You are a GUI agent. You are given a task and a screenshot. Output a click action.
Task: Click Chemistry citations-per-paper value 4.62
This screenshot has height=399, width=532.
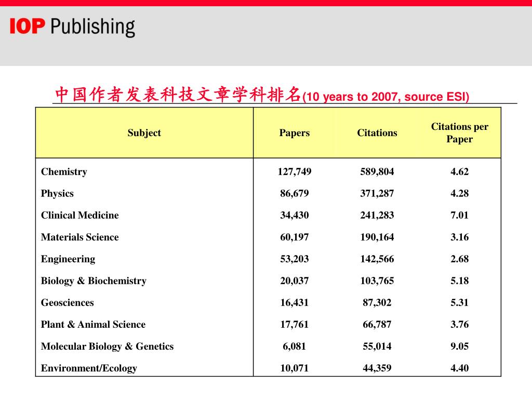point(459,171)
